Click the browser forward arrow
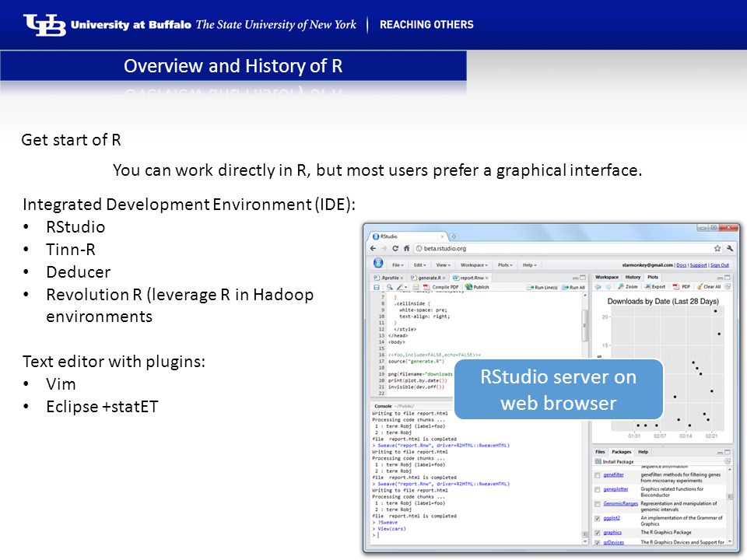Screen dimensions: 747x560 pyautogui.click(x=384, y=248)
